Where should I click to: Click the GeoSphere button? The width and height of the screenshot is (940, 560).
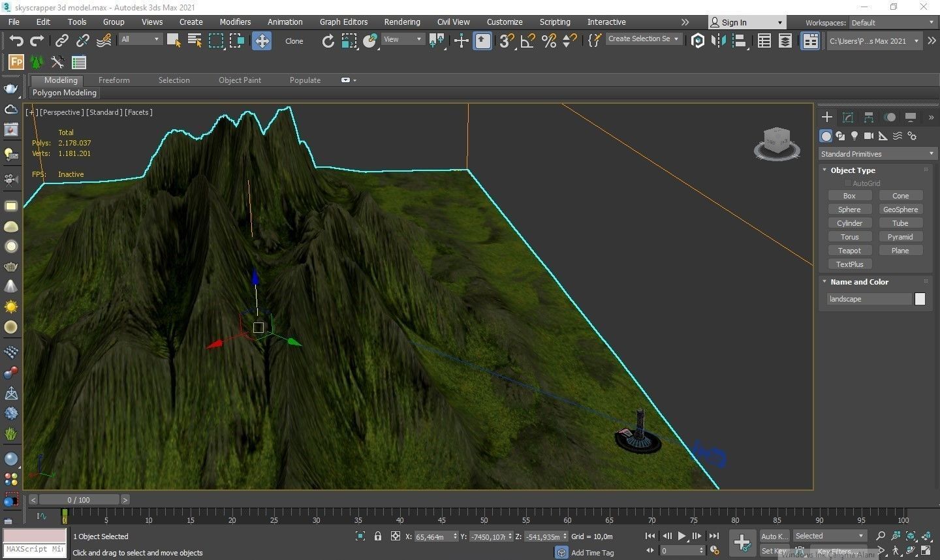900,210
